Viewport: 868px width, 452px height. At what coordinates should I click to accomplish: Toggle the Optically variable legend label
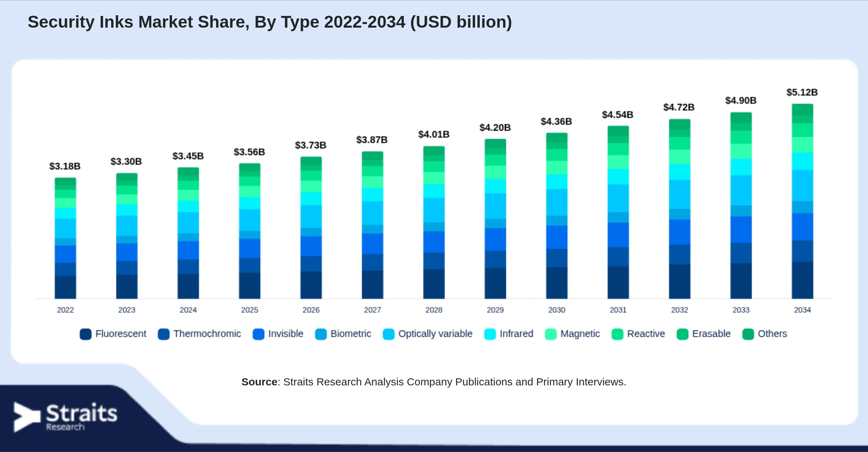pyautogui.click(x=435, y=334)
